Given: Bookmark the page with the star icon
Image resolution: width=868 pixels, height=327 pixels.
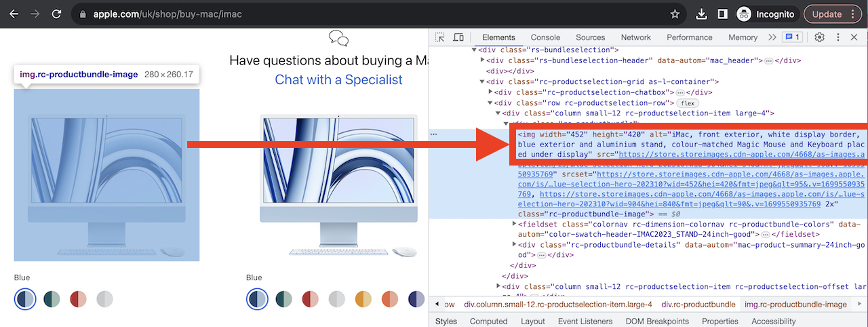Looking at the screenshot, I should click(x=675, y=14).
